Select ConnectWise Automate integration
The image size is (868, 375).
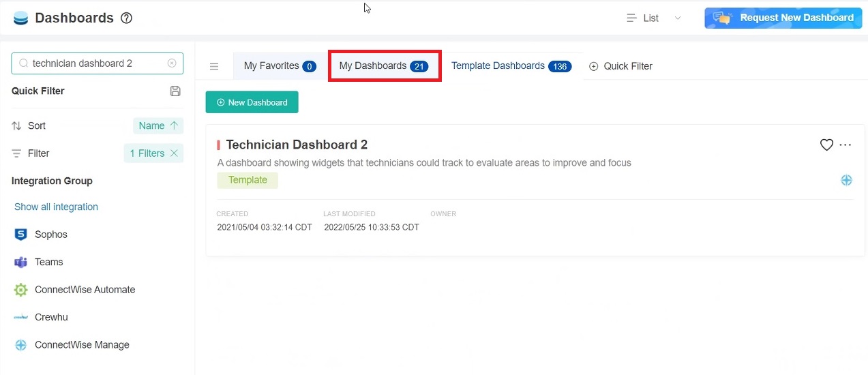(x=85, y=290)
